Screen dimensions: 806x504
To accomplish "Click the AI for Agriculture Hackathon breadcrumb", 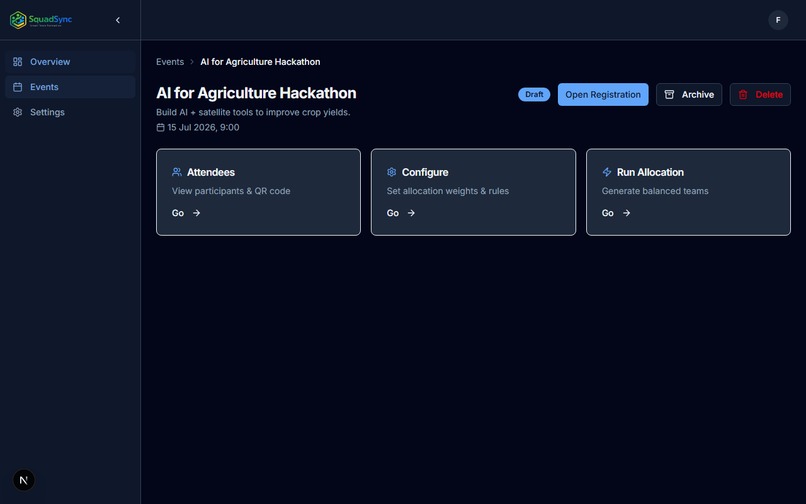I will 260,62.
